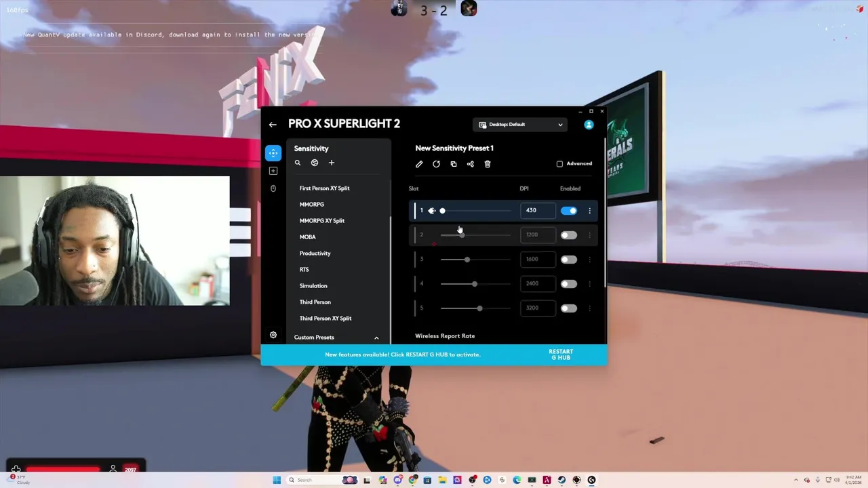Click Logitech G HUB taskbar icon
Screen dimensions: 868x488
(591, 480)
